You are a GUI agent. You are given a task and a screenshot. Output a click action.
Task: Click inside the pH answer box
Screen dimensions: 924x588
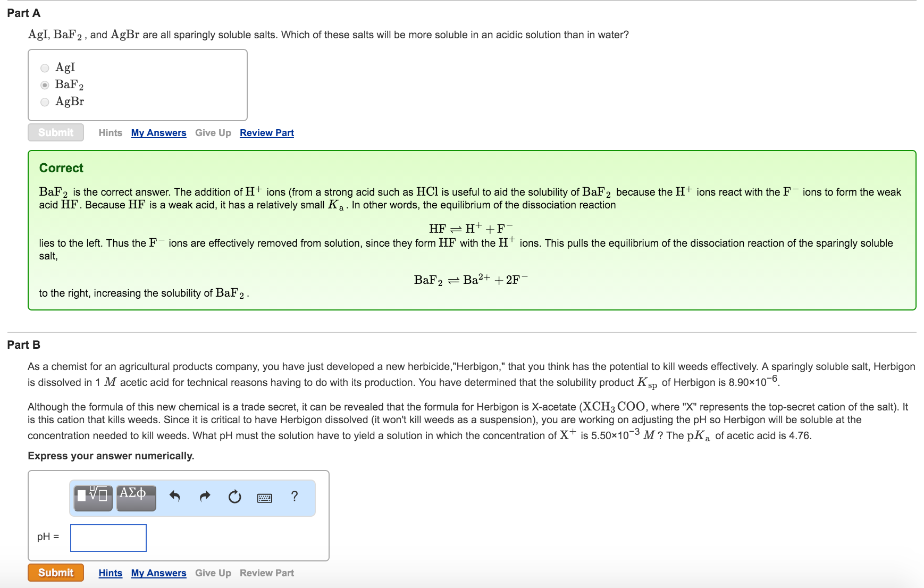pos(108,538)
